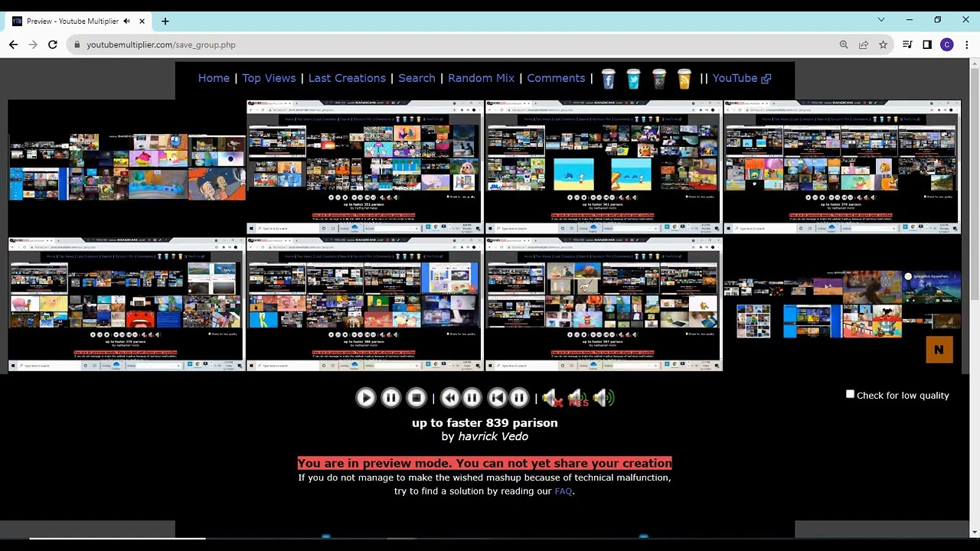Bookmark this tab with the star icon
The height and width of the screenshot is (551, 980).
coord(883,44)
